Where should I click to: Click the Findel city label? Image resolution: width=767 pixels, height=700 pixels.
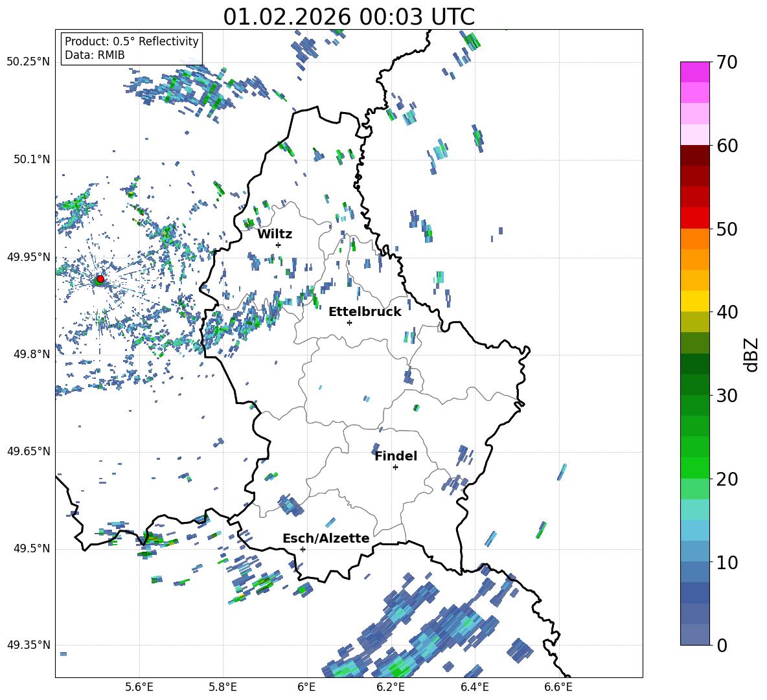[396, 456]
